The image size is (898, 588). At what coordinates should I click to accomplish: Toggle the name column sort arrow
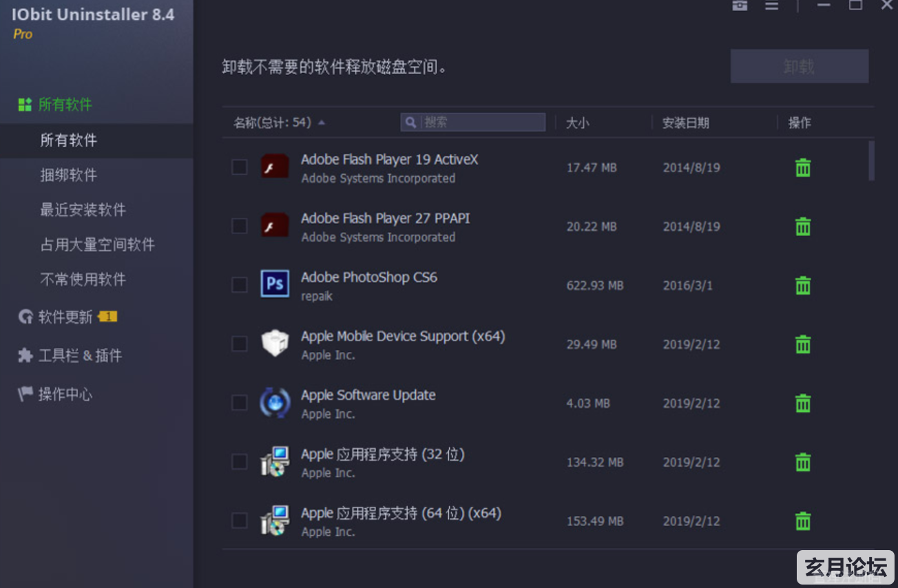click(x=322, y=123)
